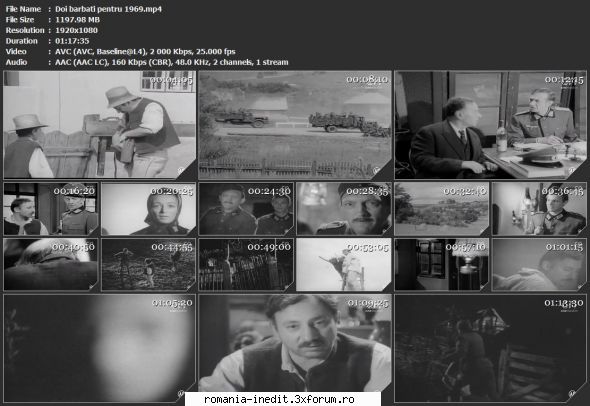Select the frame at 00:24:30

click(246, 209)
